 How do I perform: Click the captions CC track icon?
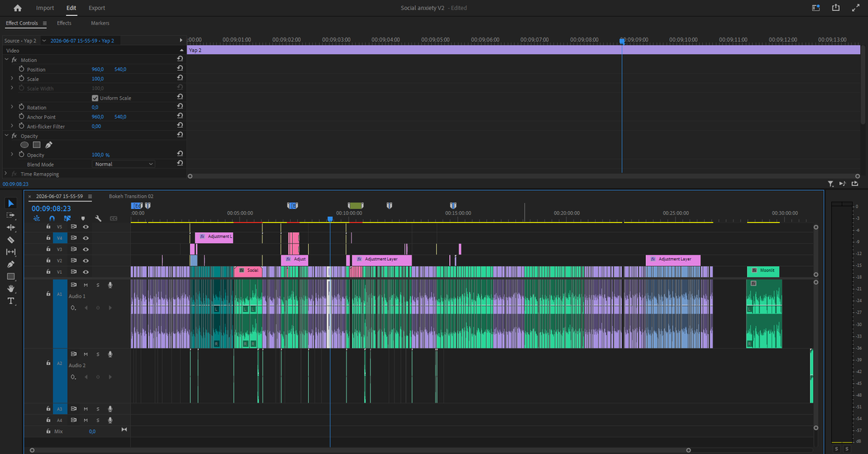tap(114, 218)
